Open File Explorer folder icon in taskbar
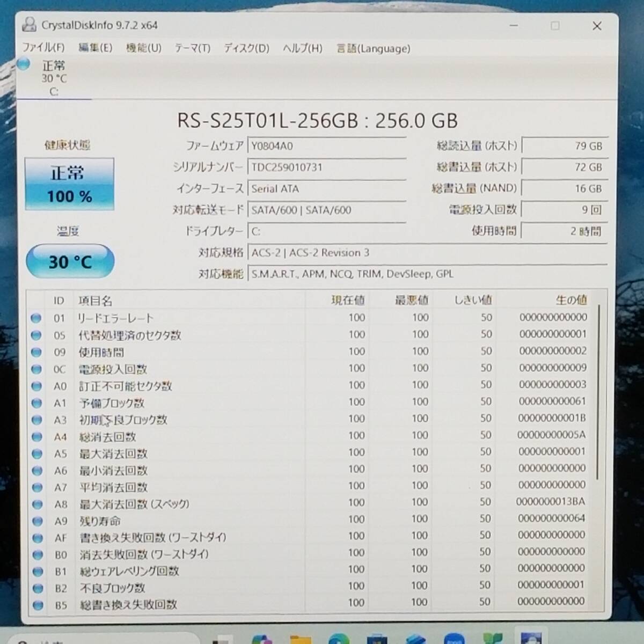The image size is (644, 644). pyautogui.click(x=301, y=639)
